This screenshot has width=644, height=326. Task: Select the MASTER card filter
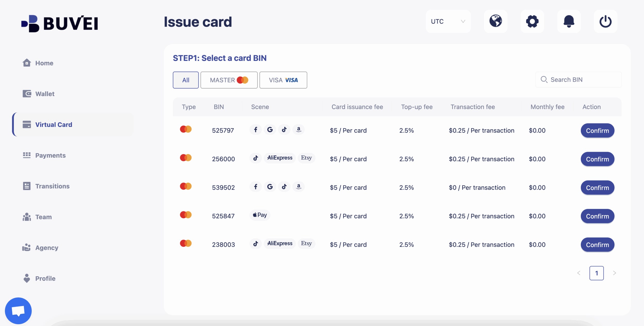[x=229, y=80]
